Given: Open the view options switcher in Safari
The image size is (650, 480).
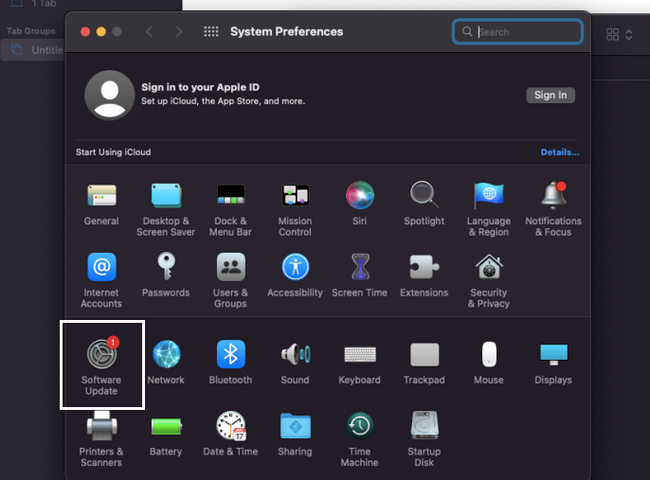Looking at the screenshot, I should 619,34.
